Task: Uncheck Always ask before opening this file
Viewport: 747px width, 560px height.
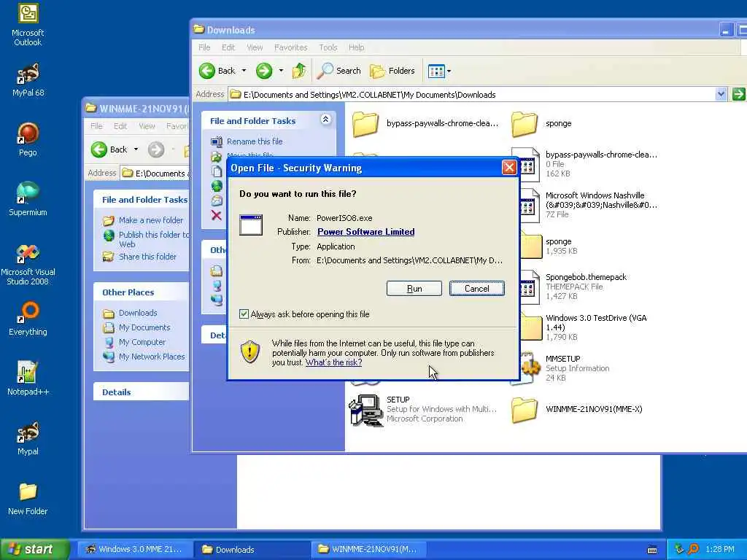Action: (x=244, y=314)
